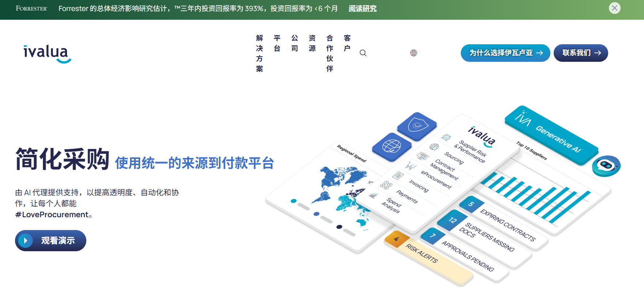Click the ivalua logo in header
The width and height of the screenshot is (644, 294).
47,53
